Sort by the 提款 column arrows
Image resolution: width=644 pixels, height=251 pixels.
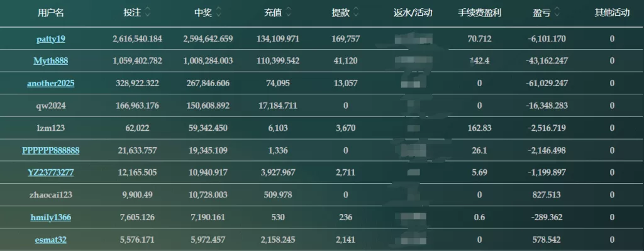356,13
